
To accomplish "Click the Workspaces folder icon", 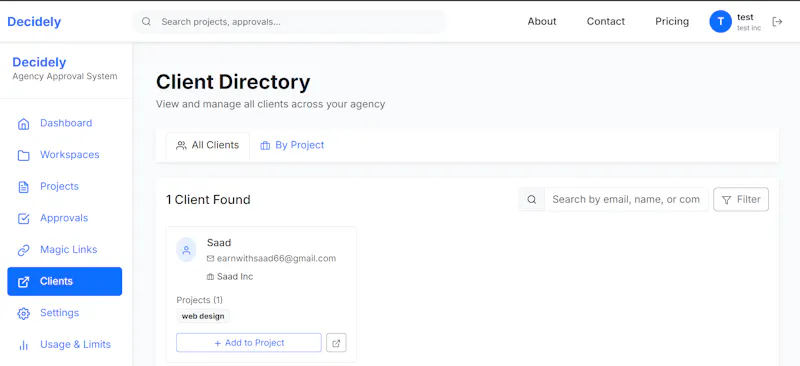I will 23,155.
